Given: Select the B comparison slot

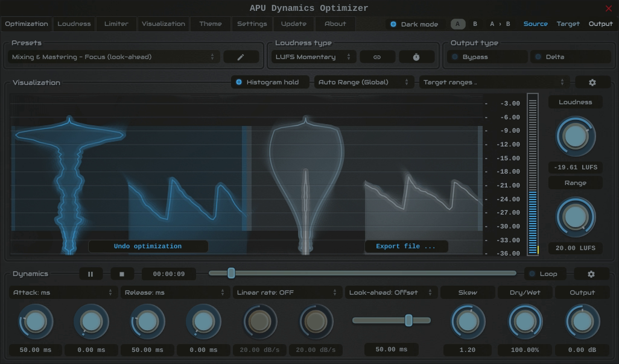Looking at the screenshot, I should [x=475, y=24].
